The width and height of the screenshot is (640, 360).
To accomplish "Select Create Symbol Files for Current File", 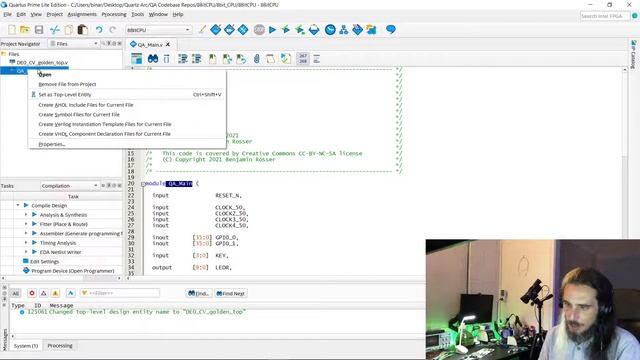I will 127,115.
